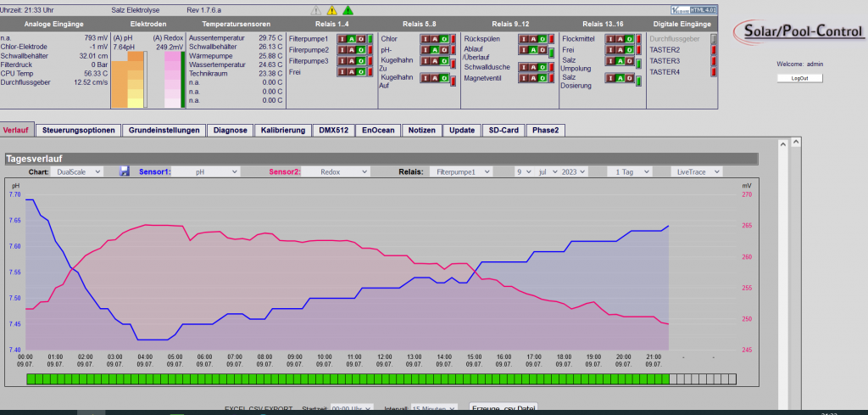Click the blue floppy disk save icon
This screenshot has height=415, width=868.
coord(125,171)
